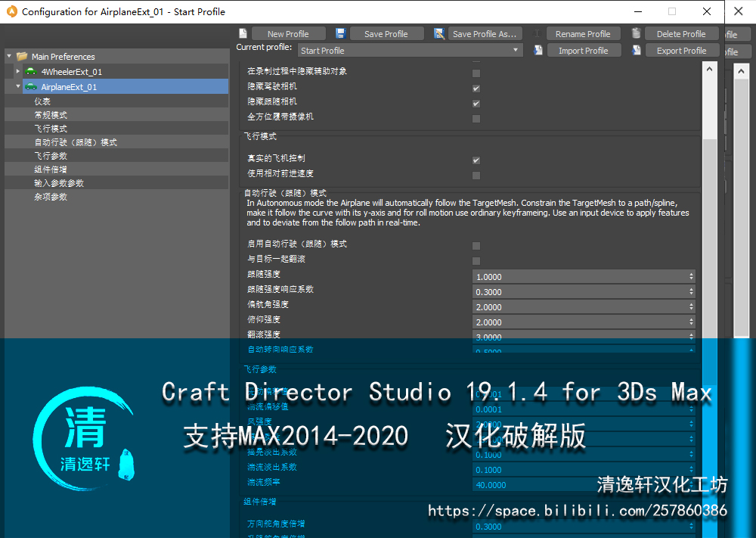
Task: Click the Rename Profile cursor icon
Action: tap(537, 33)
